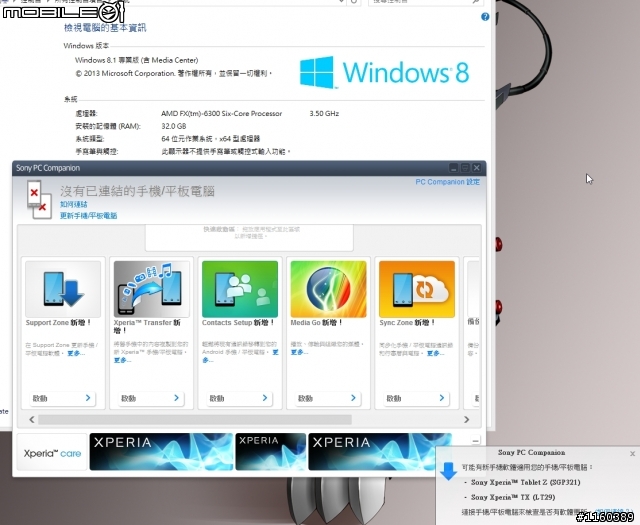
Task: Click the Sync Zone tile title
Action: tap(407, 323)
